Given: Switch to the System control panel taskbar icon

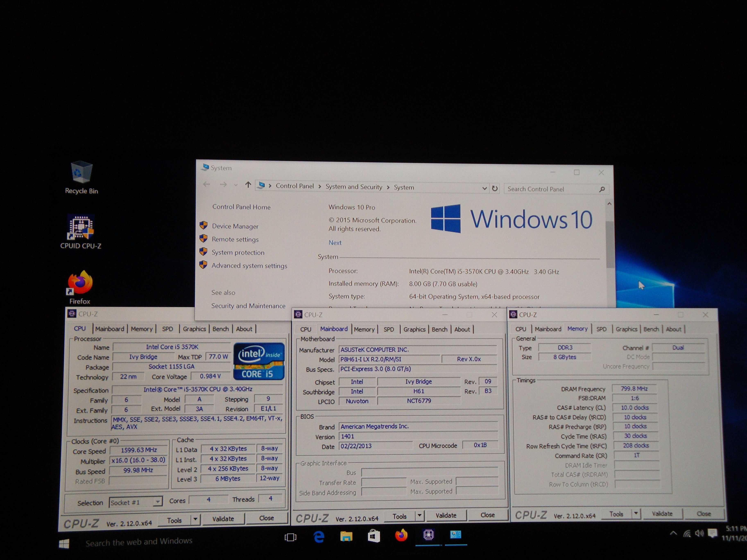Looking at the screenshot, I should click(456, 534).
